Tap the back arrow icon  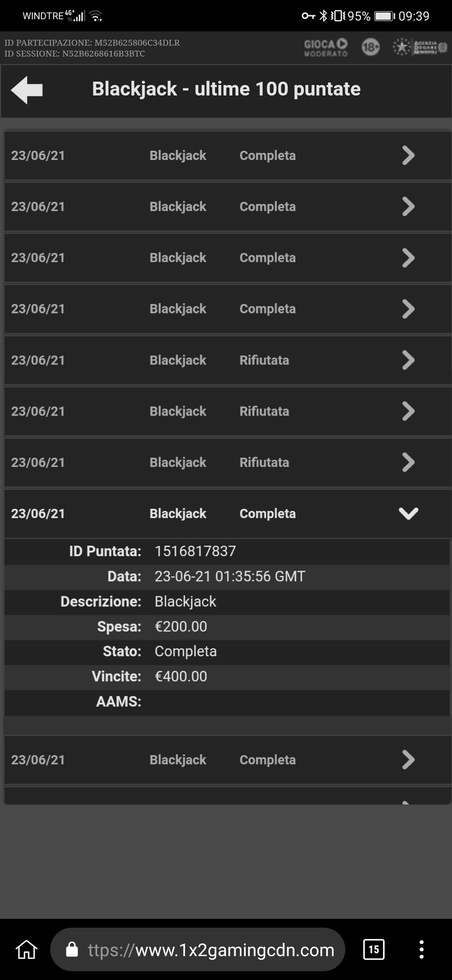(27, 90)
